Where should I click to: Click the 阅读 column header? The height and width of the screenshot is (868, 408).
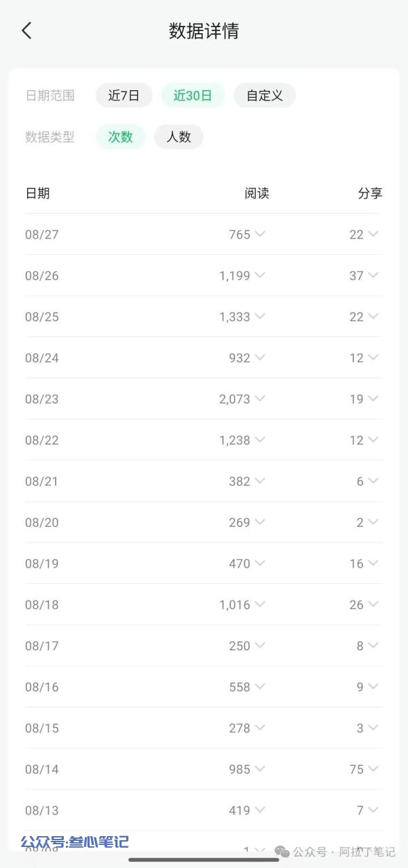coord(257,193)
